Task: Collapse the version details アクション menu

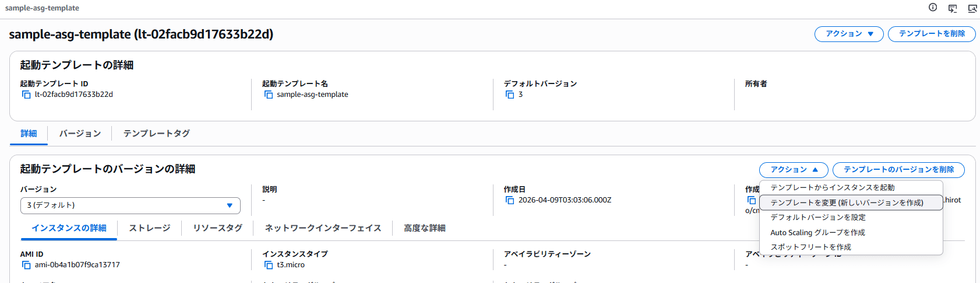Action: 794,170
